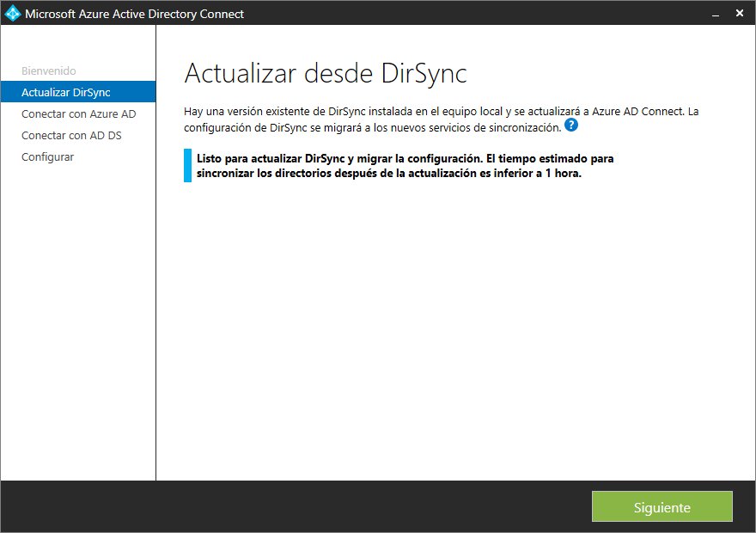Close the Azure AD Connect window

click(739, 14)
